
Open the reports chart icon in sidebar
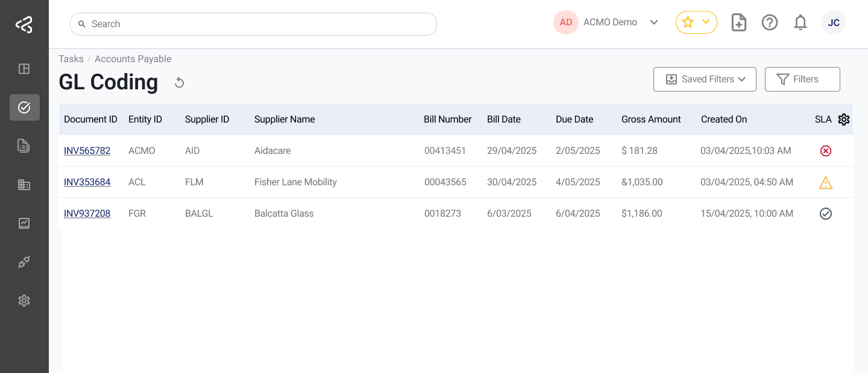(24, 223)
